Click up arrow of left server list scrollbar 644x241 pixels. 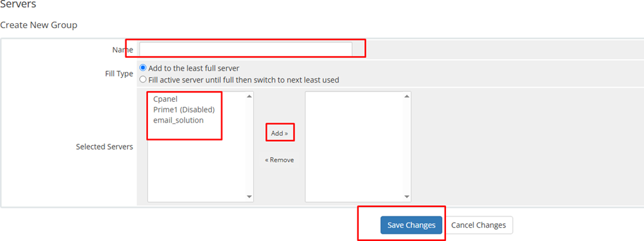tap(249, 97)
